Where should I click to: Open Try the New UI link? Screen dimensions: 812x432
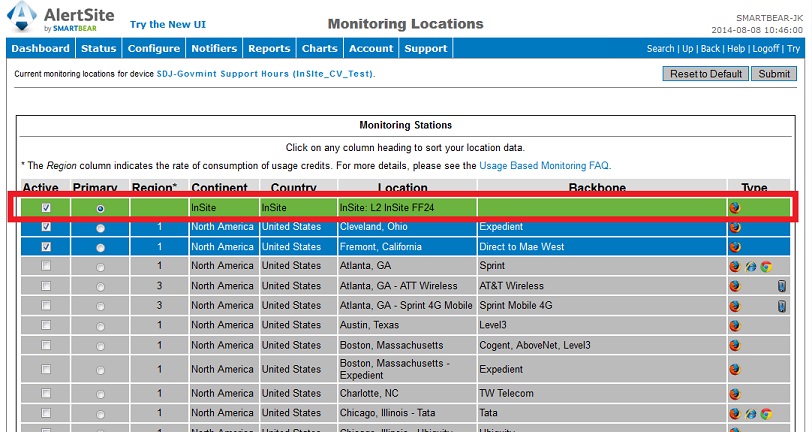click(x=168, y=24)
